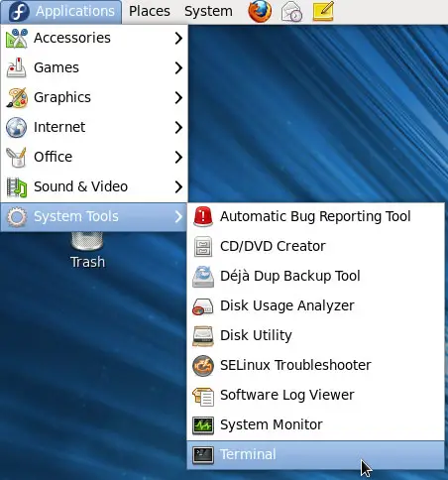Image resolution: width=448 pixels, height=480 pixels.
Task: Launch Firefox from the top panel icon
Action: pyautogui.click(x=260, y=11)
